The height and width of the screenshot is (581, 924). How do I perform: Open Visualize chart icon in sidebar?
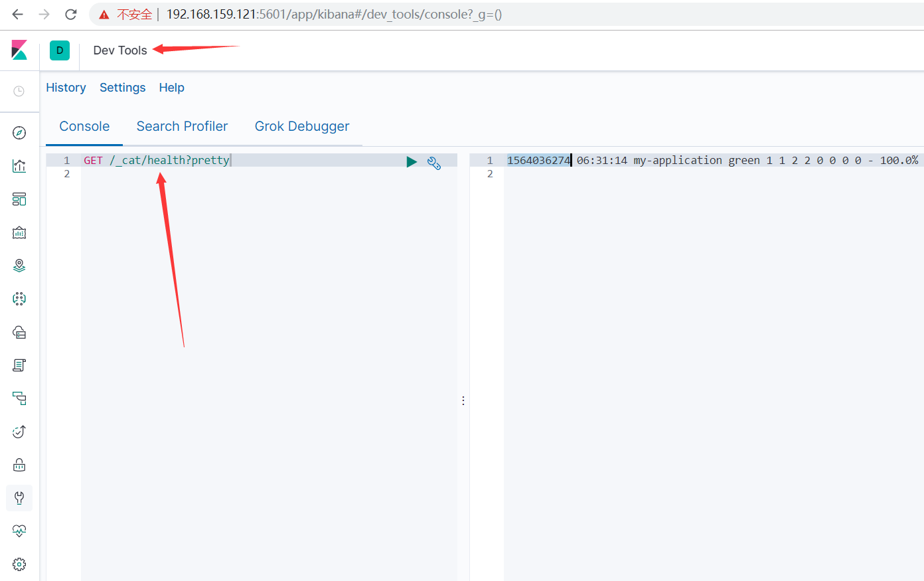(19, 166)
